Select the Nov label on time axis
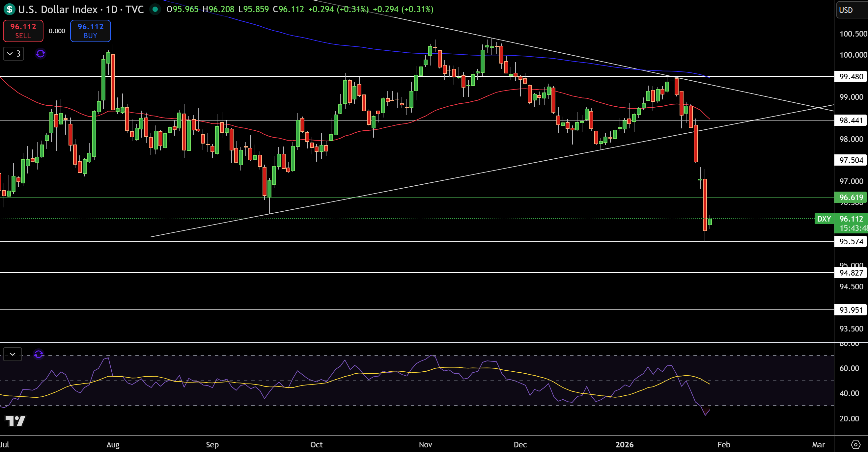 point(425,444)
